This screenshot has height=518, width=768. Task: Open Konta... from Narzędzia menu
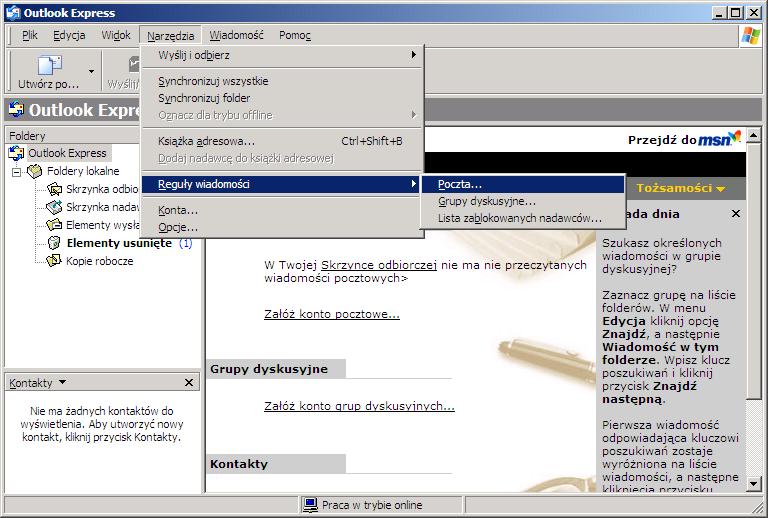tap(282, 210)
